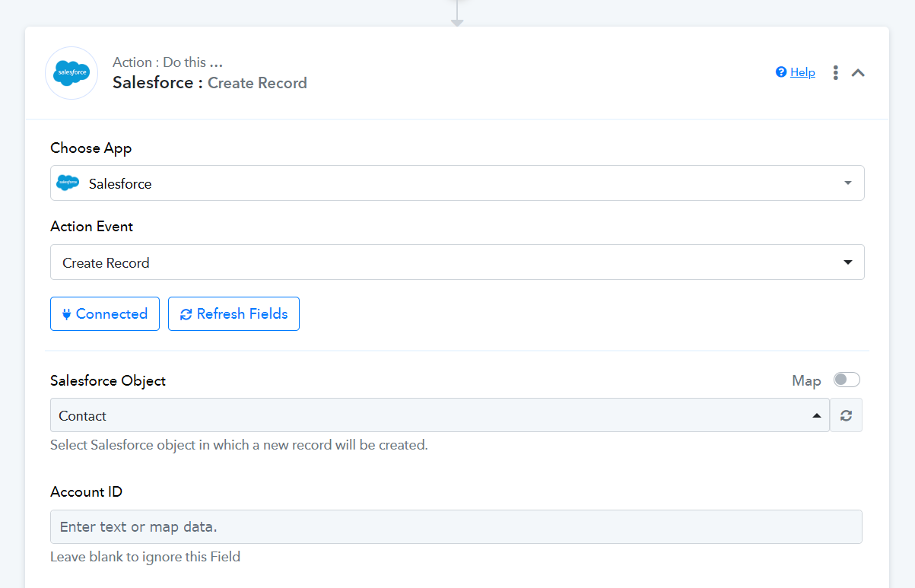Viewport: 915px width, 588px height.
Task: Click the Action Event caret arrow
Action: pyautogui.click(x=847, y=262)
